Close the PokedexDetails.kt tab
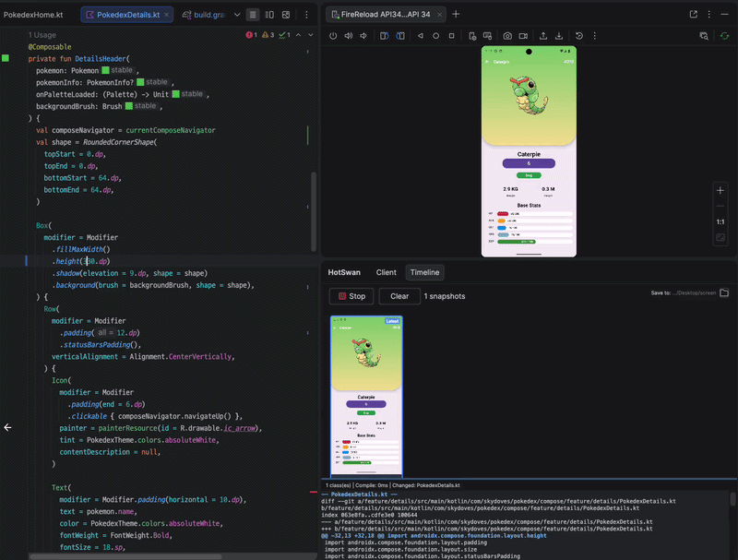The width and height of the screenshot is (738, 560). click(167, 15)
